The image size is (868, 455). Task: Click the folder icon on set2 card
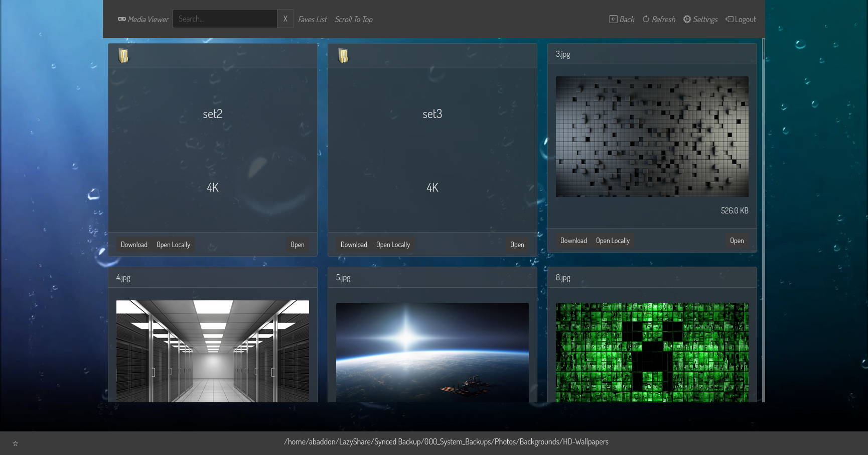click(123, 56)
